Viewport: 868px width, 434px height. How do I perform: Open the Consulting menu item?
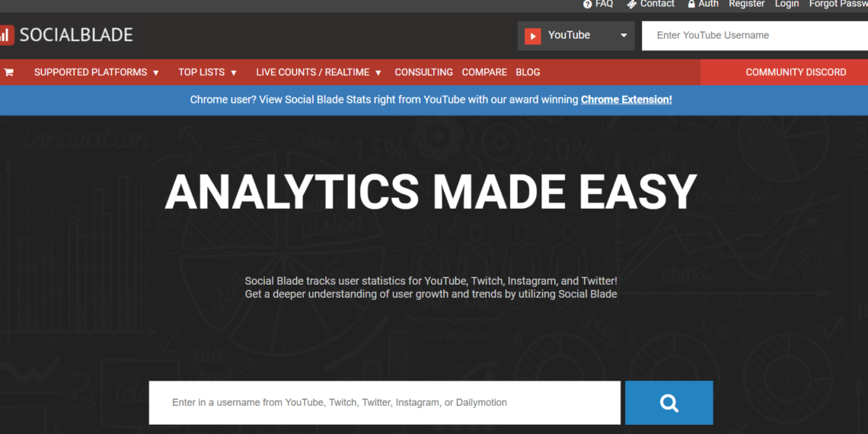(x=423, y=72)
